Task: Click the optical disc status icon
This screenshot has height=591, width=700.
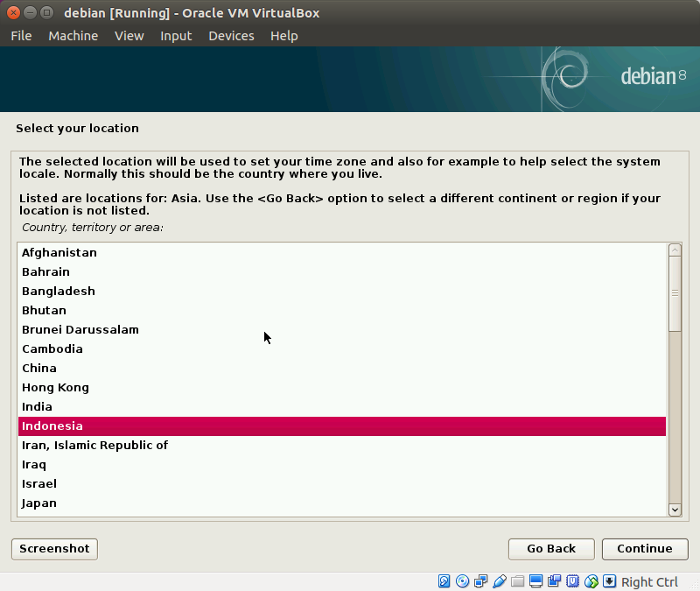Action: point(463,581)
